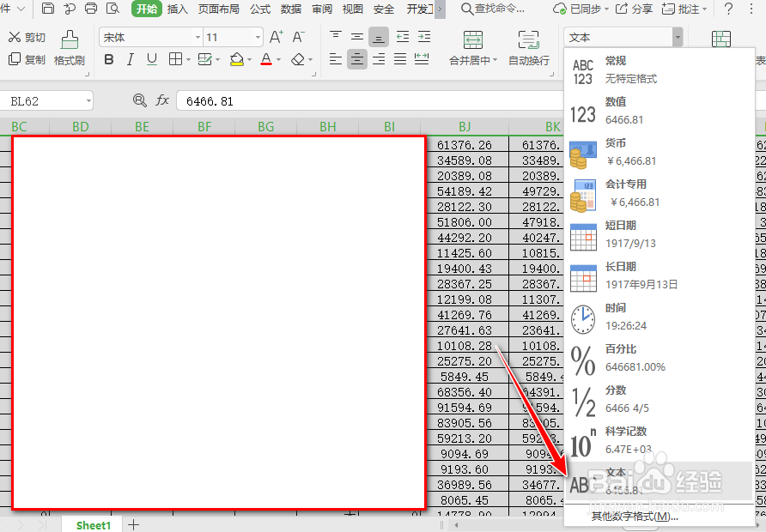
Task: Select the Copy (复制) icon
Action: 27,57
